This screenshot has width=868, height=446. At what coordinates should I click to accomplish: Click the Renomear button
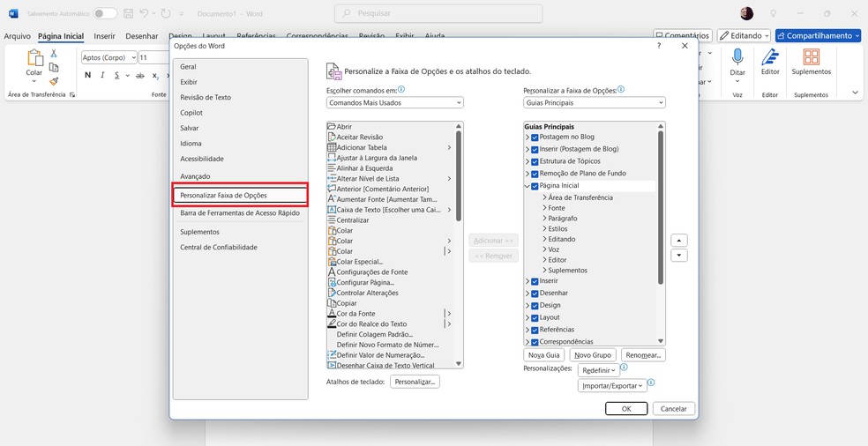click(643, 355)
